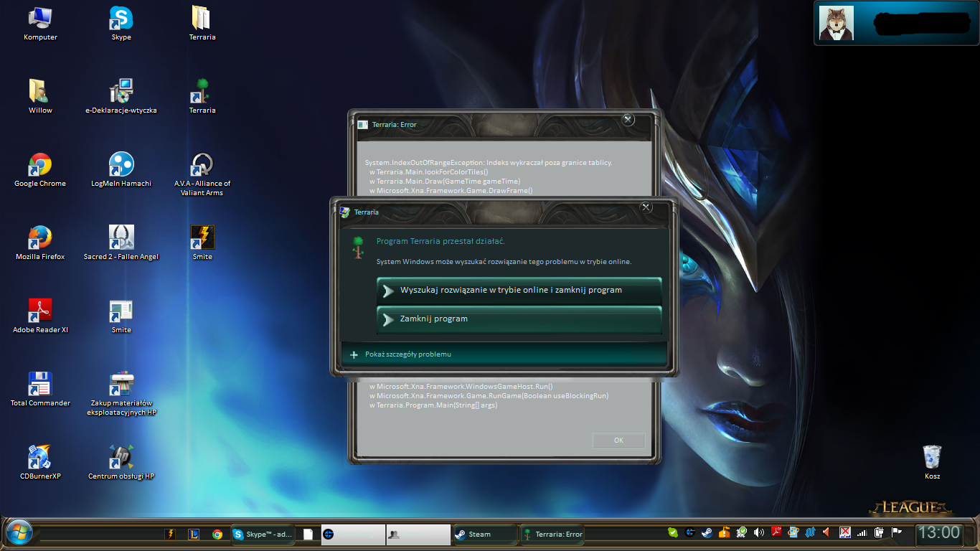The image size is (980, 551).
Task: Open Google Chrome desktop shortcut
Action: [40, 171]
